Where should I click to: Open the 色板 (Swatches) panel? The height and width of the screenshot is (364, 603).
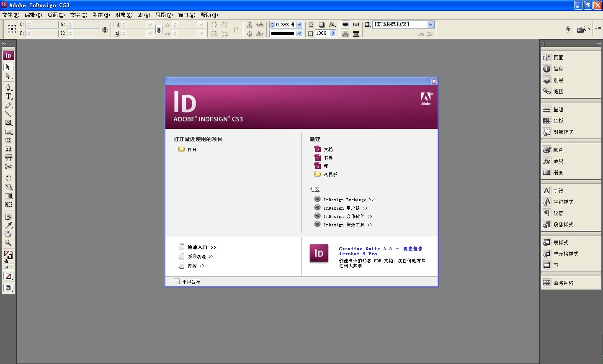pyautogui.click(x=558, y=121)
